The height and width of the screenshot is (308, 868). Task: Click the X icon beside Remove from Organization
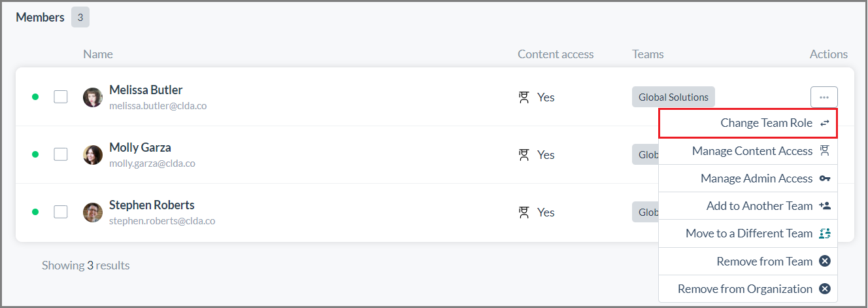point(825,288)
